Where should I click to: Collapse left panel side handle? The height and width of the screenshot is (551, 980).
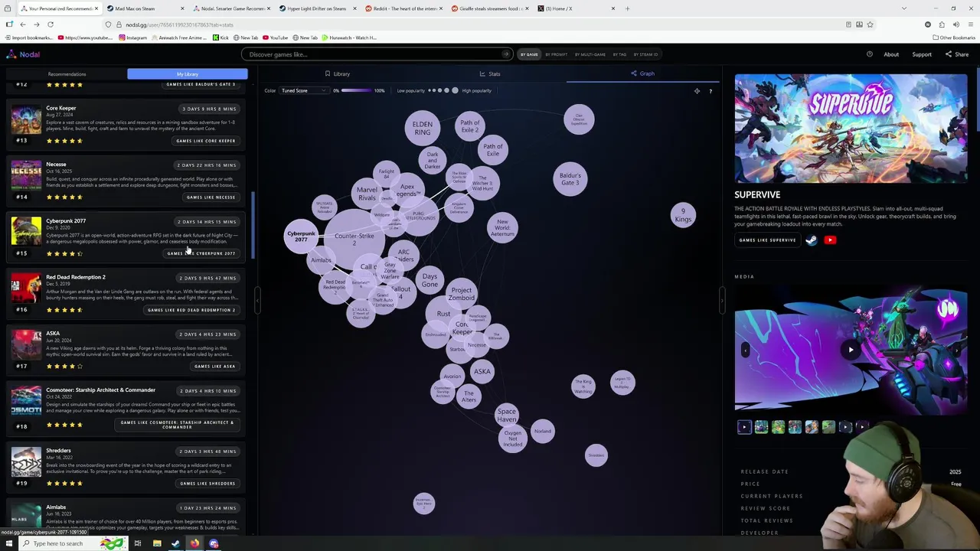point(256,300)
